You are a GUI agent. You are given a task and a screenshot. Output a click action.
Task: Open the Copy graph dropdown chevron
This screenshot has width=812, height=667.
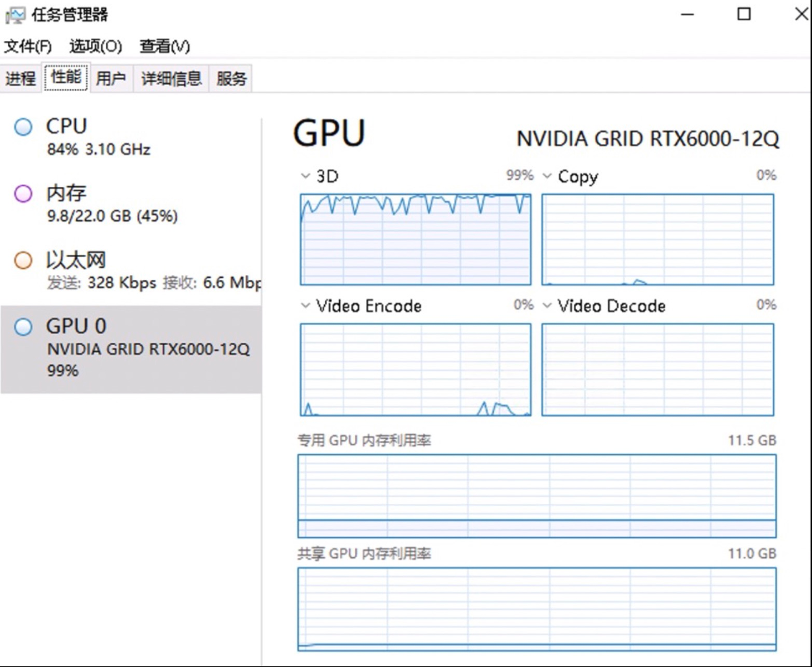click(547, 176)
